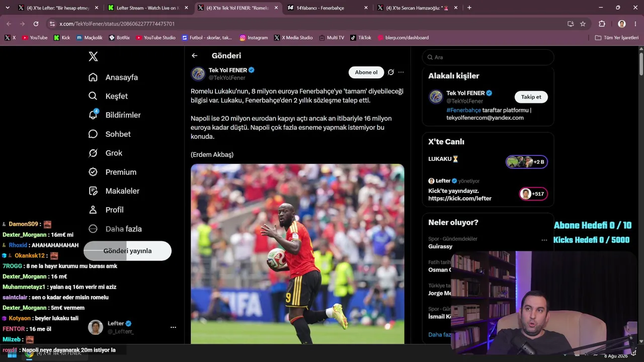Click Tek Yol FENER post author avatar
This screenshot has height=362, width=644.
[198, 74]
